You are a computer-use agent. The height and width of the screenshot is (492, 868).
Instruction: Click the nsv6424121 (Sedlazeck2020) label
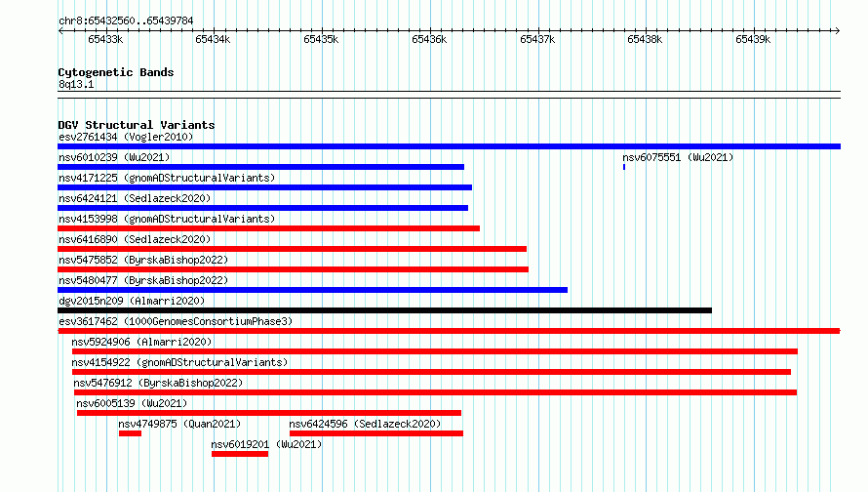(135, 198)
